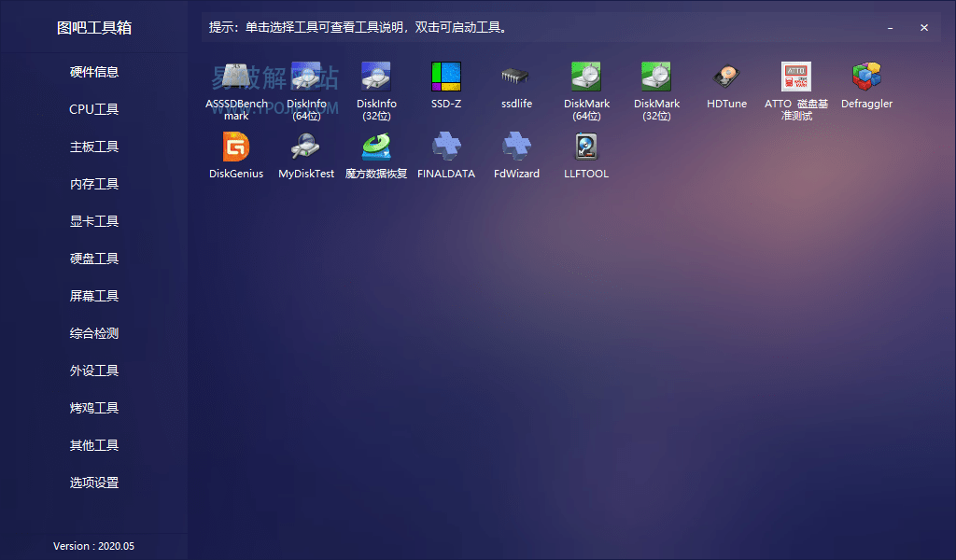Select the 综合检测 sidebar entry
This screenshot has height=560, width=956.
(x=93, y=333)
